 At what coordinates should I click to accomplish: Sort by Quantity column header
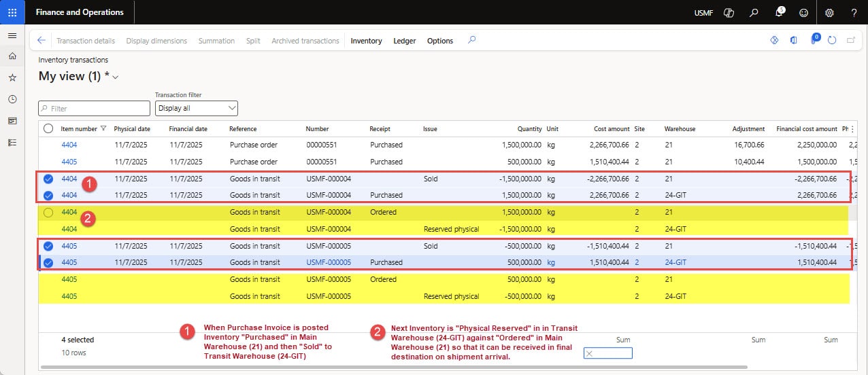point(529,128)
